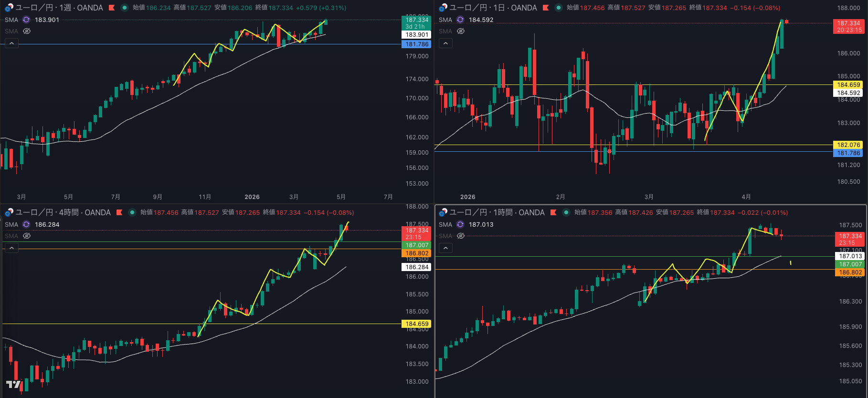Collapse the indicator legend on the weekly chart
Image resolution: width=868 pixels, height=398 pixels.
(11, 43)
